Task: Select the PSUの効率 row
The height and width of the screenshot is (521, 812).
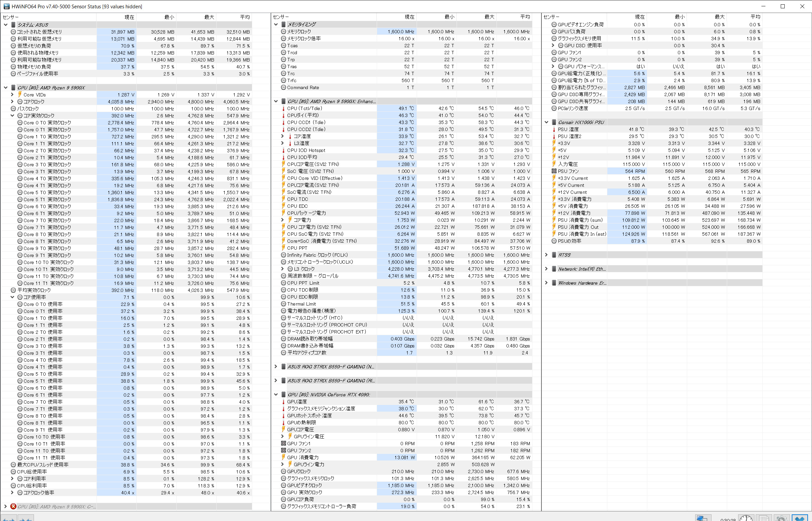Action: [569, 241]
